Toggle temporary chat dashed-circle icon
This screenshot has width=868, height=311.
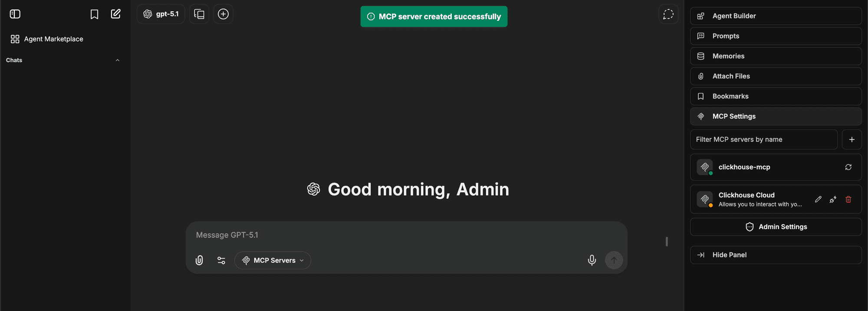click(x=668, y=14)
